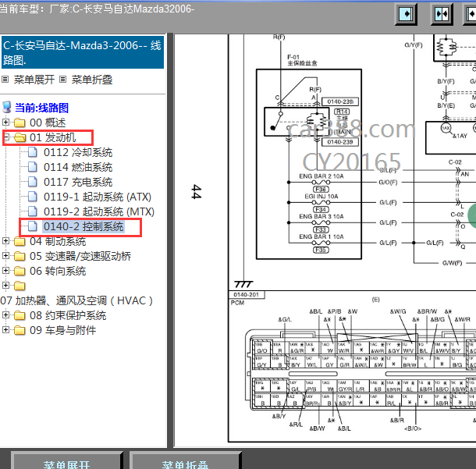Screen dimensions: 476x469
Task: Expand the 00 概述 folder node
Action: [x=5, y=122]
